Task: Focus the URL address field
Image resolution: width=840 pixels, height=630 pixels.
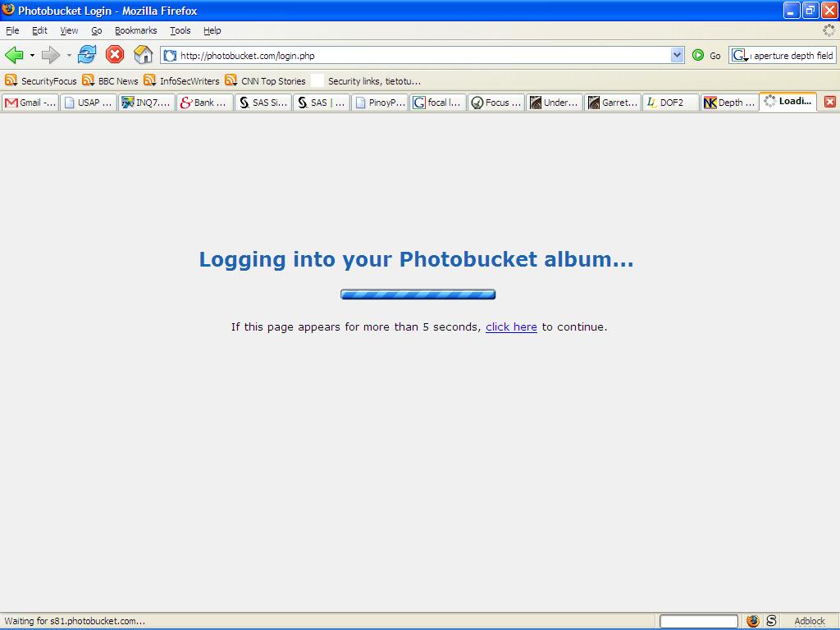Action: click(x=423, y=55)
